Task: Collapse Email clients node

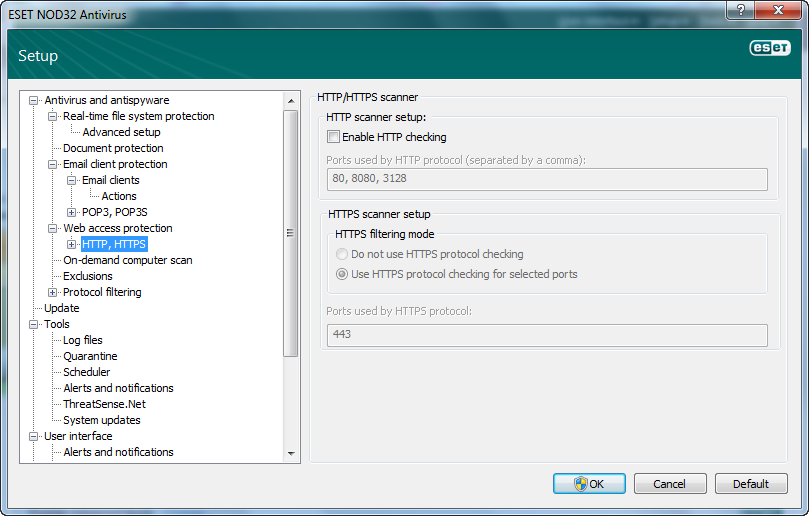Action: [71, 180]
